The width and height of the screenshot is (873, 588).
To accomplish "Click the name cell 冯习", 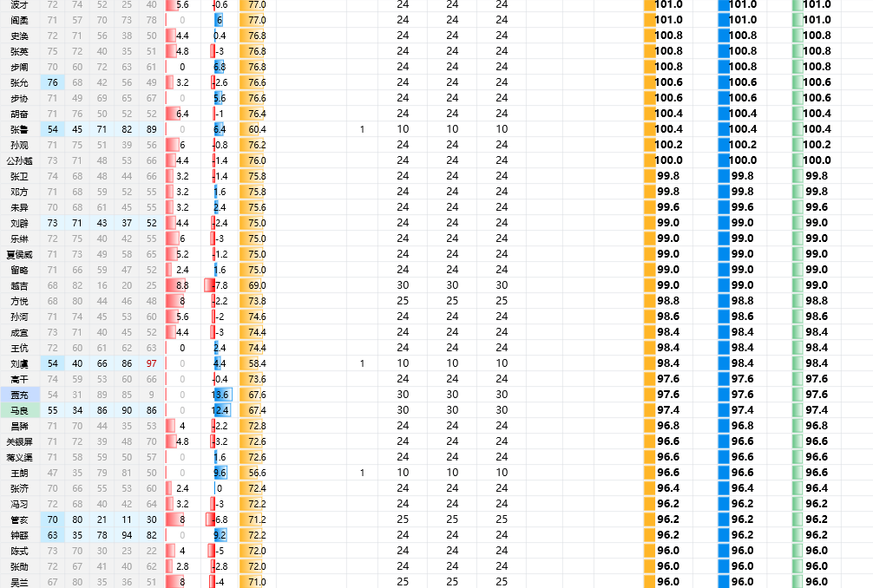I will tap(19, 504).
